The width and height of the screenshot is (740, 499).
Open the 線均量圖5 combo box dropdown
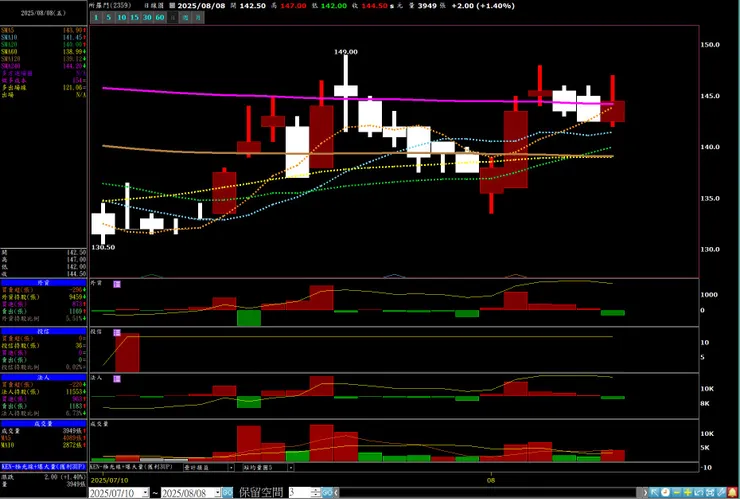[x=290, y=467]
